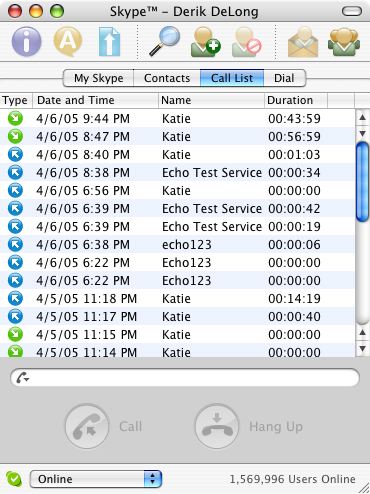
Task: Click outgoing call icon for 4/6/05 8:38 PM
Action: tap(15, 172)
